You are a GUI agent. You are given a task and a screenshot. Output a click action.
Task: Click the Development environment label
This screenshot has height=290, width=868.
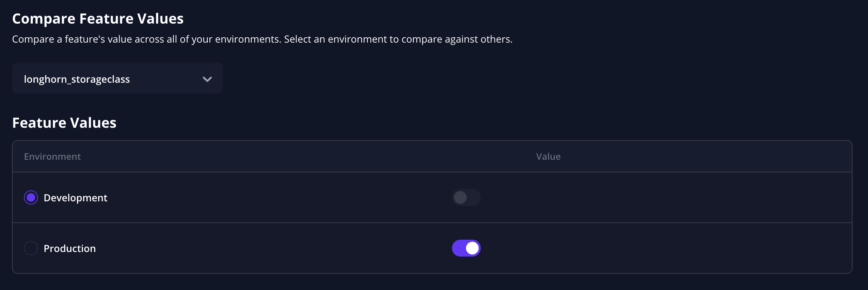click(75, 198)
